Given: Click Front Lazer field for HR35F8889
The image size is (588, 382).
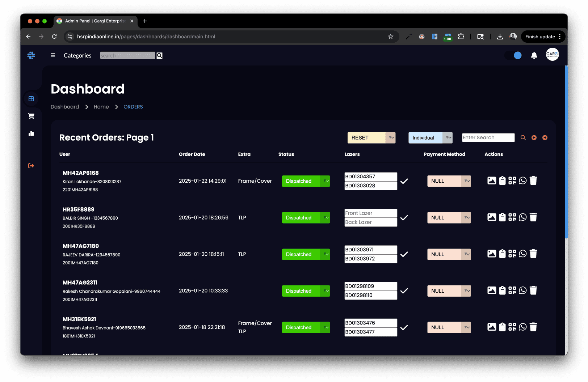Looking at the screenshot, I should pyautogui.click(x=371, y=213).
